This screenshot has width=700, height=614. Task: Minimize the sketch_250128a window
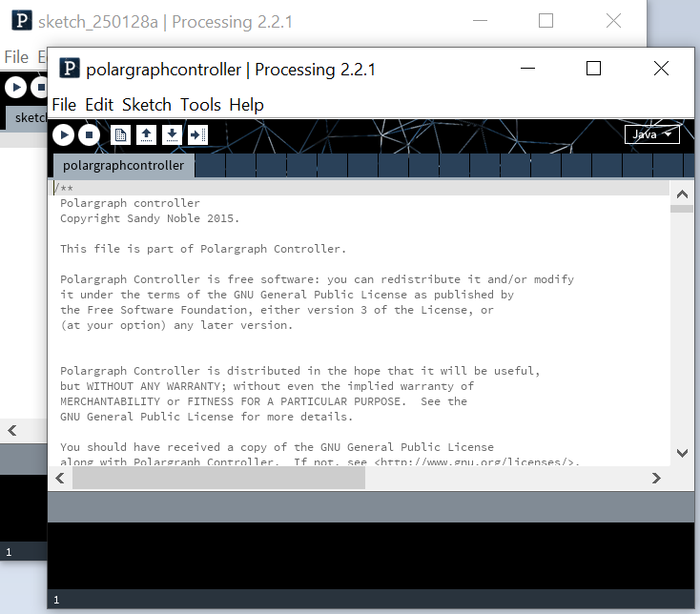click(x=480, y=21)
